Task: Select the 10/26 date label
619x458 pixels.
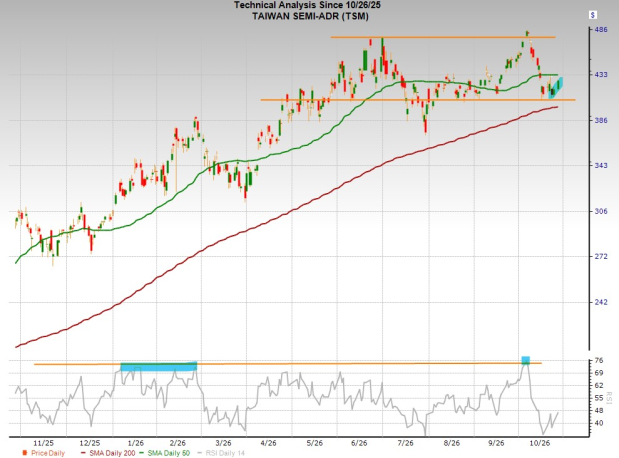Action: click(540, 443)
